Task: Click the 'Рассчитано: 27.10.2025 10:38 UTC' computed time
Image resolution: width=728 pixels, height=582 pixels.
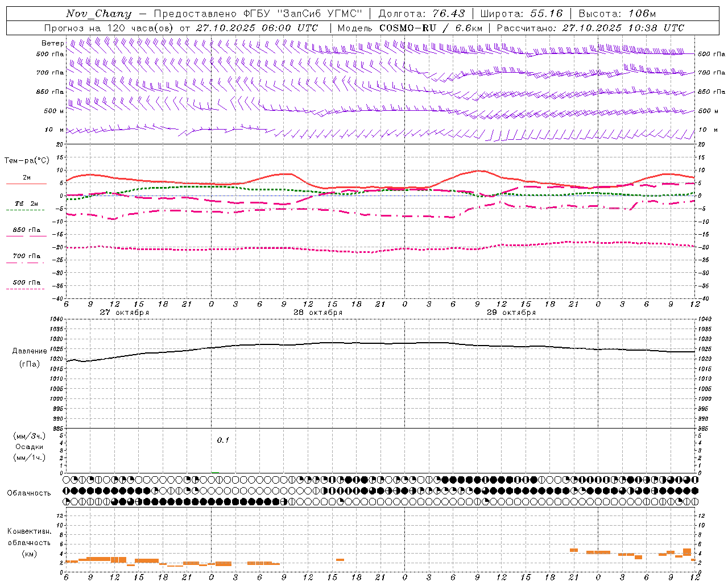Action: [x=590, y=28]
